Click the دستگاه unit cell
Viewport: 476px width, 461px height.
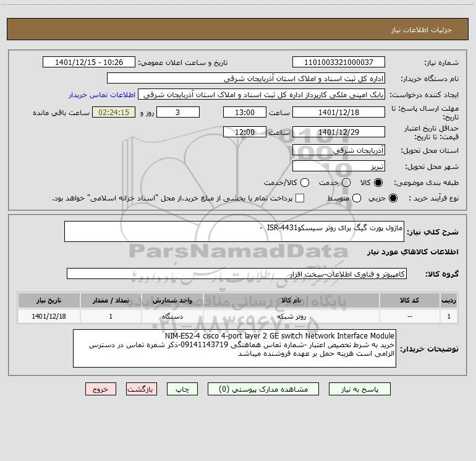click(x=172, y=316)
